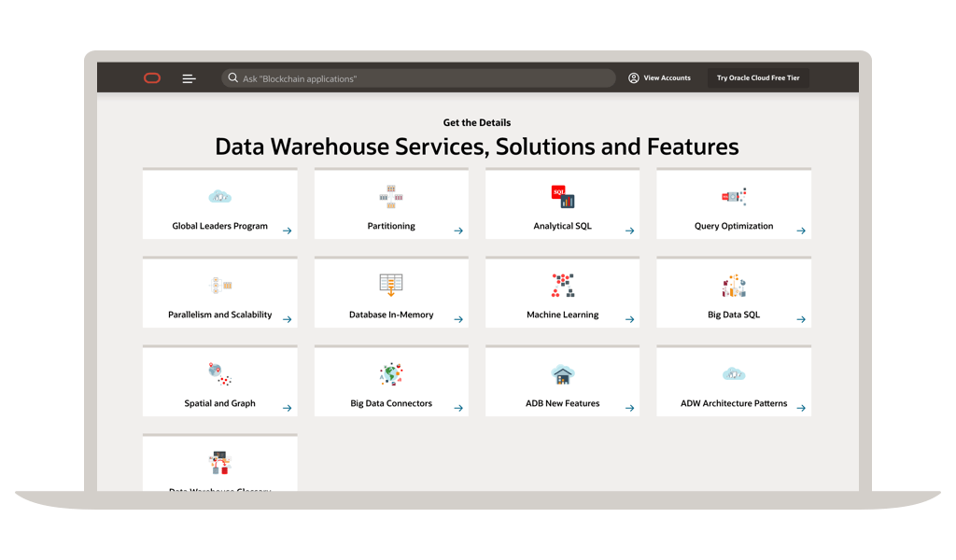Image resolution: width=956 pixels, height=560 pixels.
Task: Open the Partitioning link
Action: point(391,226)
